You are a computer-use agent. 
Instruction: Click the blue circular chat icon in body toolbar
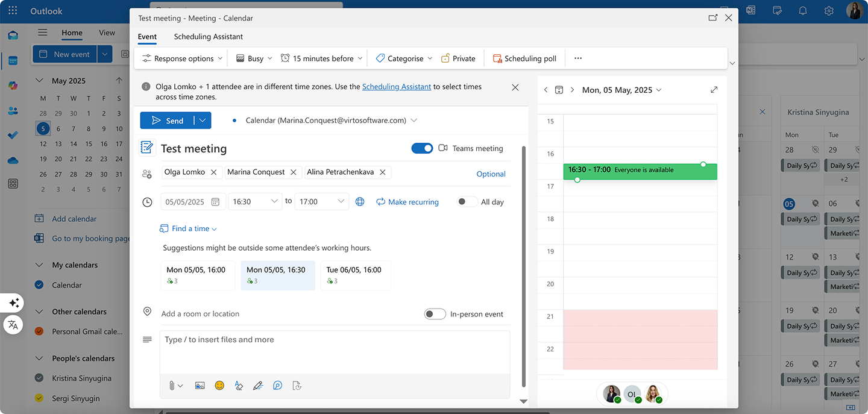[277, 386]
